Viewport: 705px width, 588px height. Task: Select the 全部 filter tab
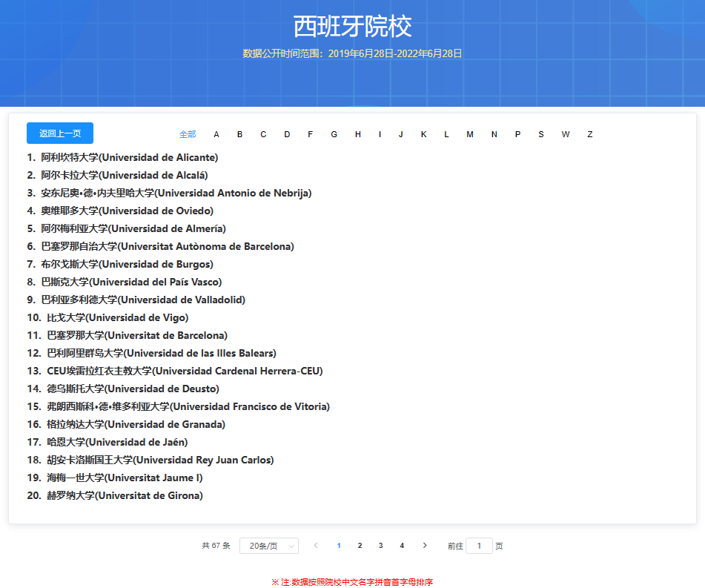coord(188,134)
